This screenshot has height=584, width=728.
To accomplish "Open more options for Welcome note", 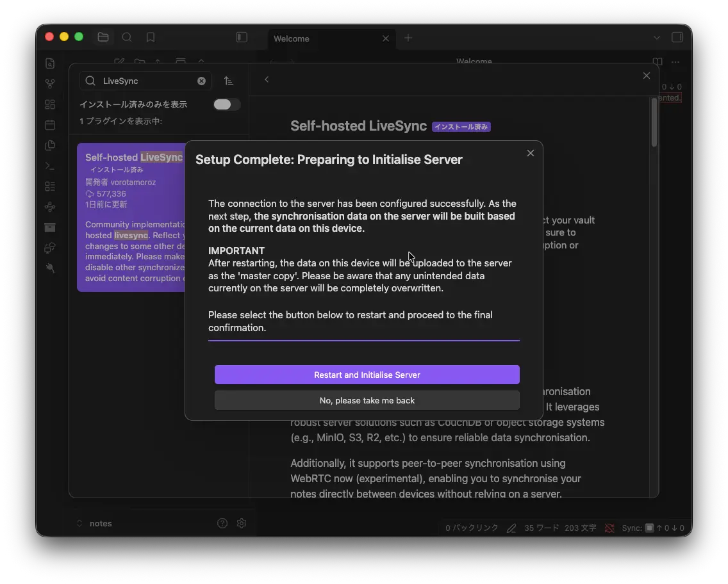I will (675, 61).
